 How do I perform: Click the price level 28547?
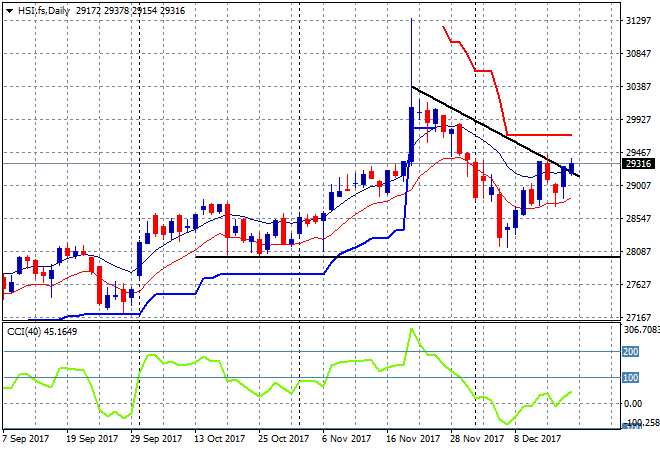[639, 218]
